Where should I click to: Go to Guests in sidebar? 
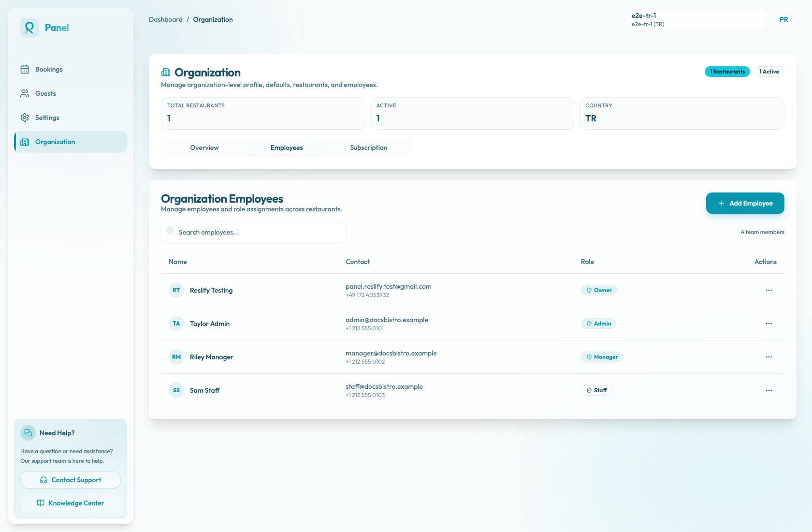(71, 93)
